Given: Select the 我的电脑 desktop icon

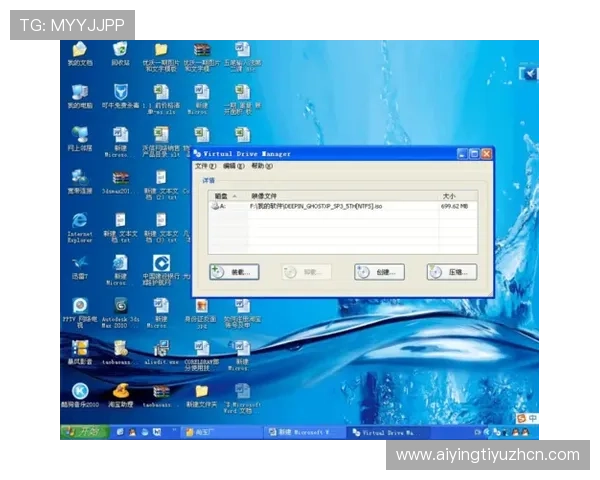Looking at the screenshot, I should coord(79,93).
